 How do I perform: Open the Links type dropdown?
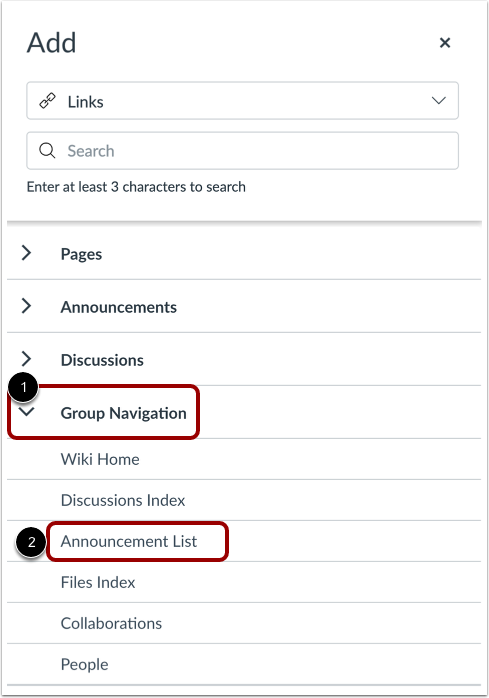point(242,101)
